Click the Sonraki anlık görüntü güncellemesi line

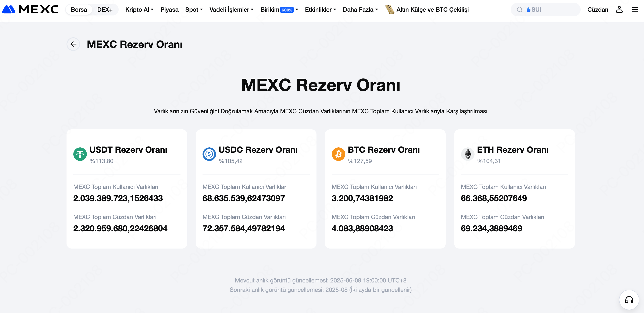(x=321, y=289)
